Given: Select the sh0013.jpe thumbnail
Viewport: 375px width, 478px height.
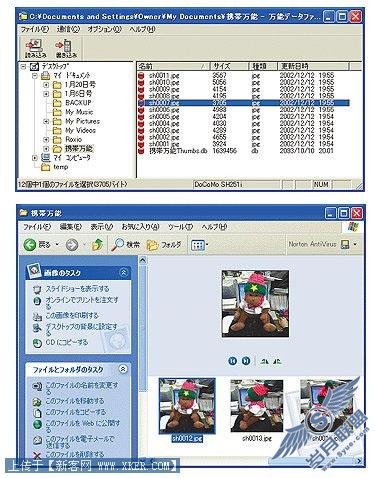Looking at the screenshot, I should pos(257,410).
